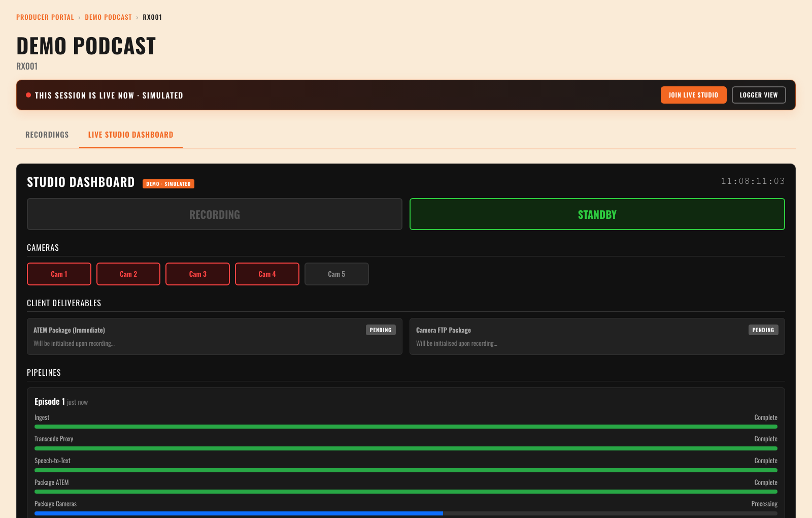Viewport: 812px width, 518px height.
Task: Click the Pending badge on Camera FTP Package
Action: tap(763, 330)
